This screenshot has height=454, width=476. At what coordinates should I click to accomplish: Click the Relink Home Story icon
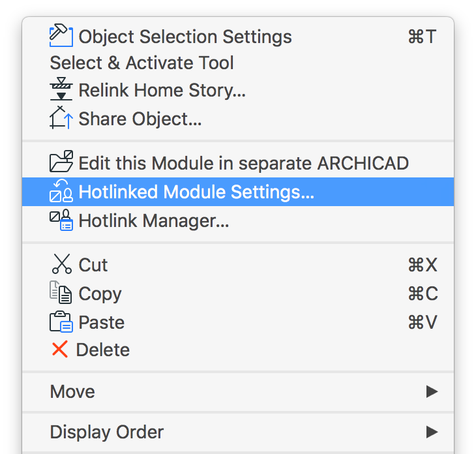coord(61,89)
